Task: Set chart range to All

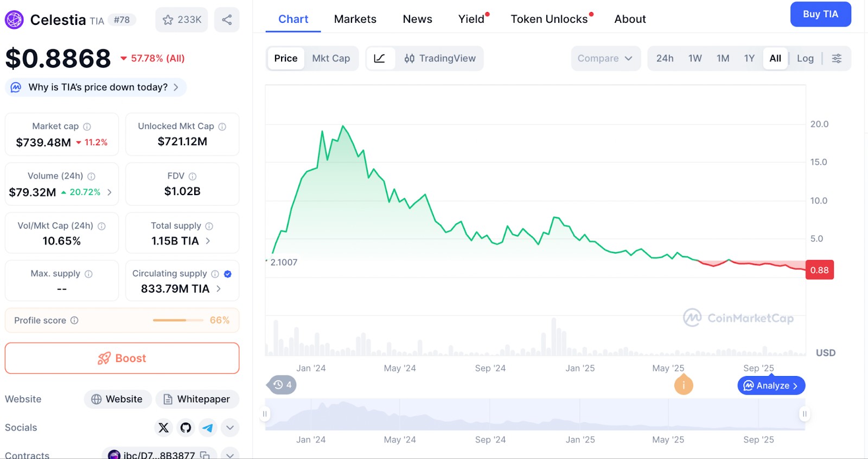Action: 775,59
